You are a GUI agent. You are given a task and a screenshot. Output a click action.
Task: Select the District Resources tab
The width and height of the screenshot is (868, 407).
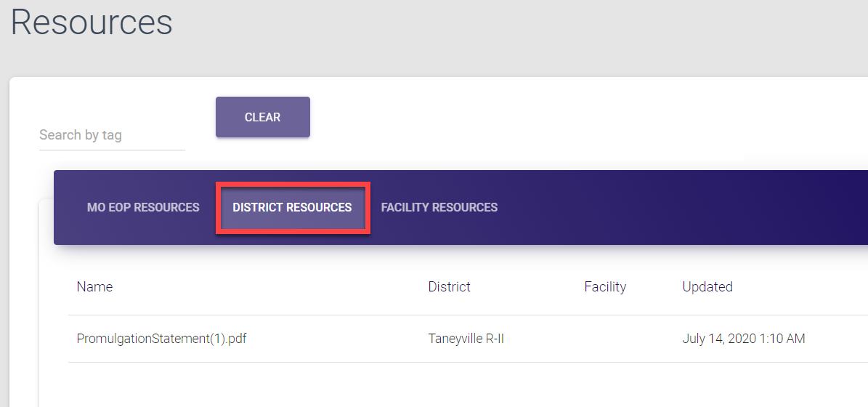tap(292, 207)
